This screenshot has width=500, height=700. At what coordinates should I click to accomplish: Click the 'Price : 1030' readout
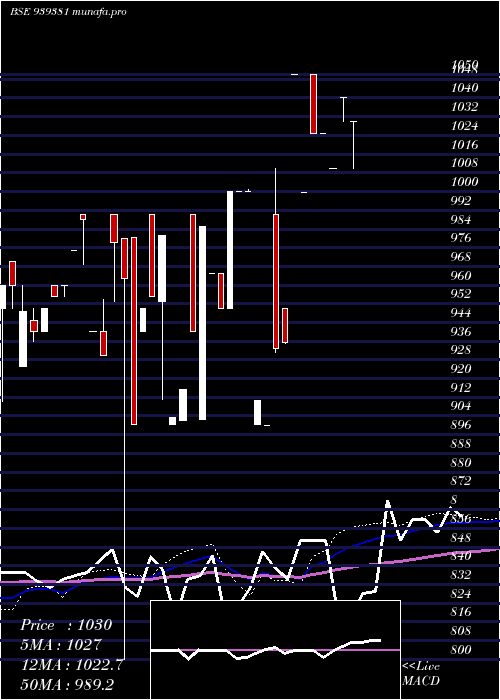pos(66,625)
